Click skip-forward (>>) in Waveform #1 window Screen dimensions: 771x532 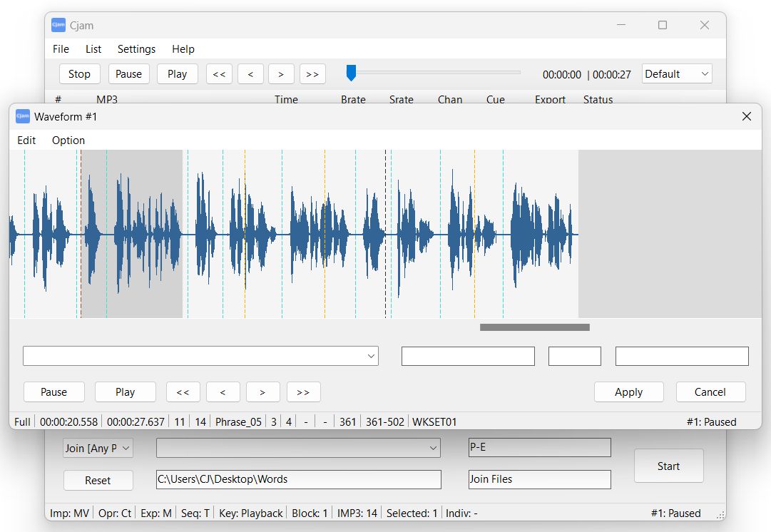pos(303,392)
